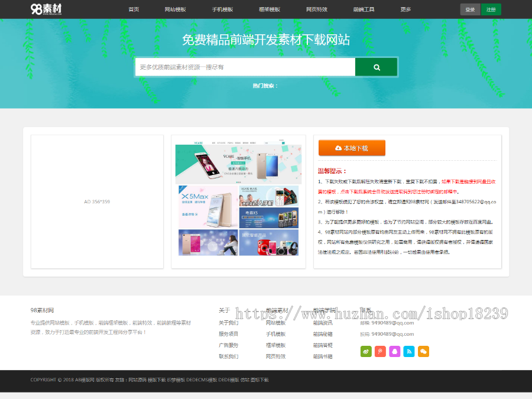Click the 98素材 site logo
The width and height of the screenshot is (532, 399).
46,9
